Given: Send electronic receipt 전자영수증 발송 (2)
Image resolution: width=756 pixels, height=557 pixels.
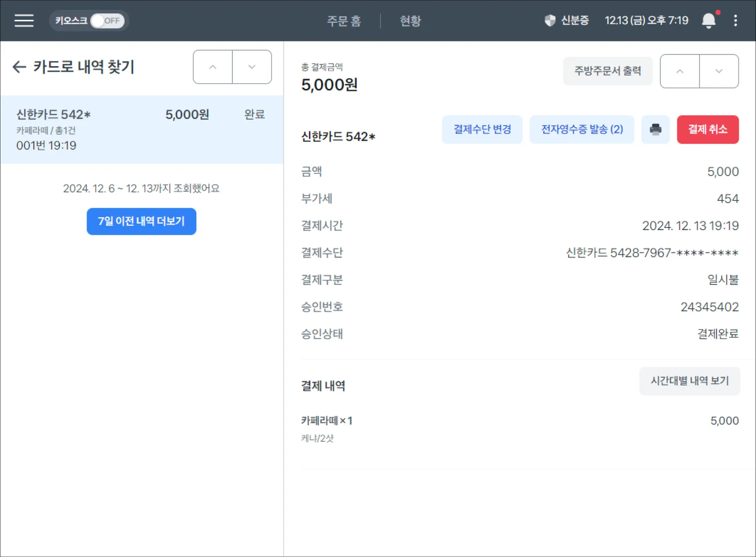Looking at the screenshot, I should (x=582, y=129).
